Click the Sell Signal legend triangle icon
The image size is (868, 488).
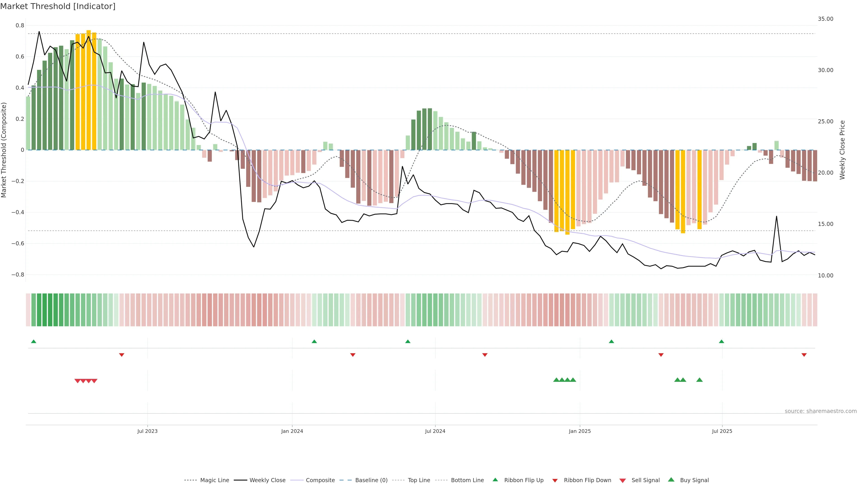click(623, 480)
